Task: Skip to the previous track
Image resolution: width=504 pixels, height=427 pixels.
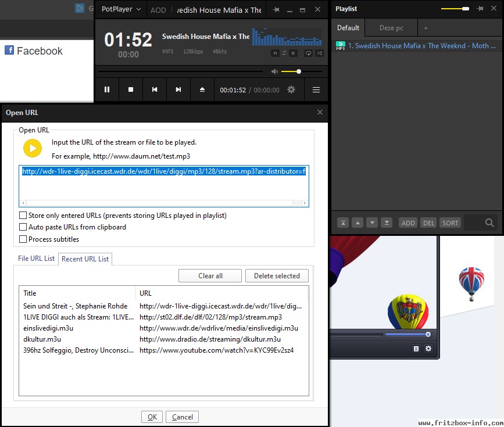Action: 155,89
